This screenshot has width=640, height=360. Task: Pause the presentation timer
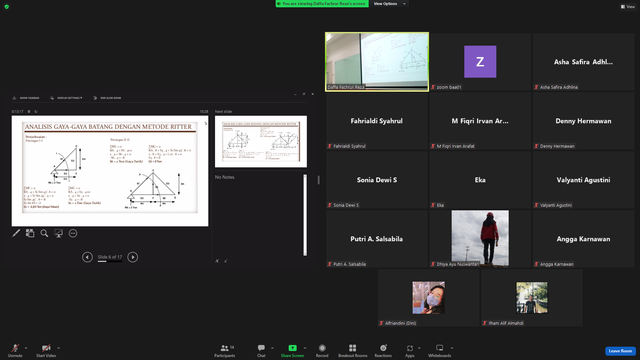(29, 111)
